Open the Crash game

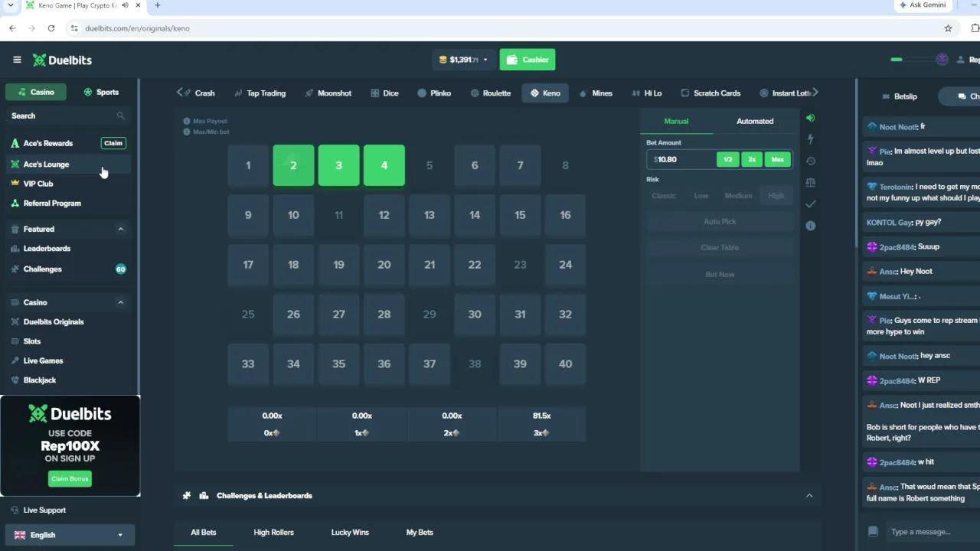(x=198, y=93)
